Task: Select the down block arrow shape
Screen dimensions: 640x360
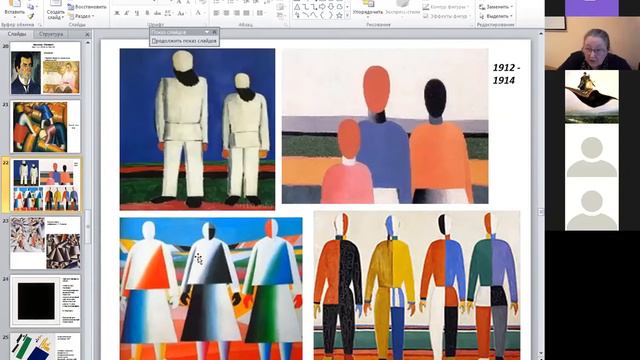Action: click(331, 7)
